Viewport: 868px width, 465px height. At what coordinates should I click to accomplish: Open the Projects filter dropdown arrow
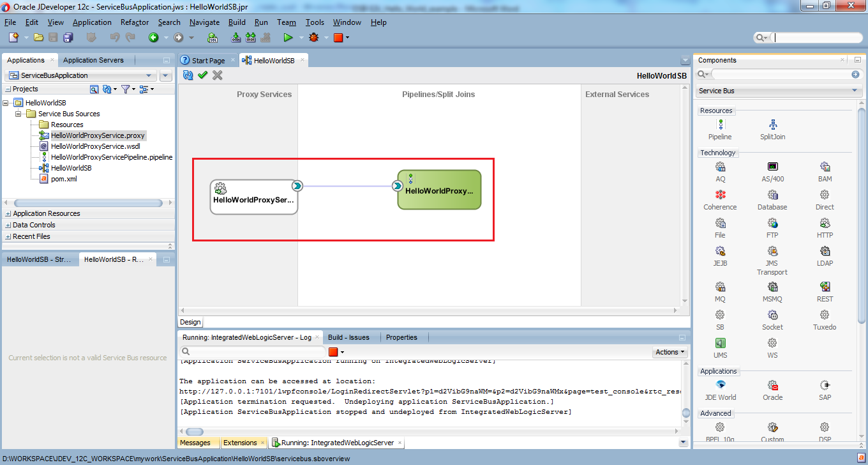pos(133,89)
